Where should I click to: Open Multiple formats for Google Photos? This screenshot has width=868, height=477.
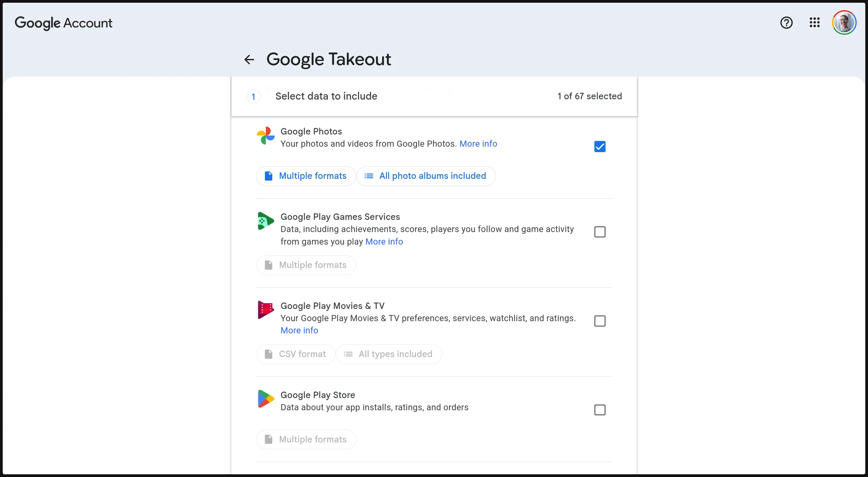coord(306,176)
